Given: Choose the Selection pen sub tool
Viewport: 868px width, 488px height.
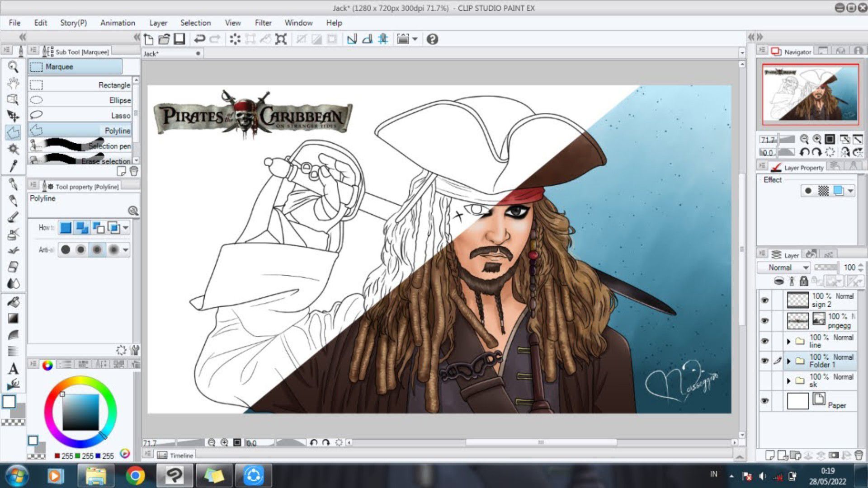Looking at the screenshot, I should coord(80,145).
